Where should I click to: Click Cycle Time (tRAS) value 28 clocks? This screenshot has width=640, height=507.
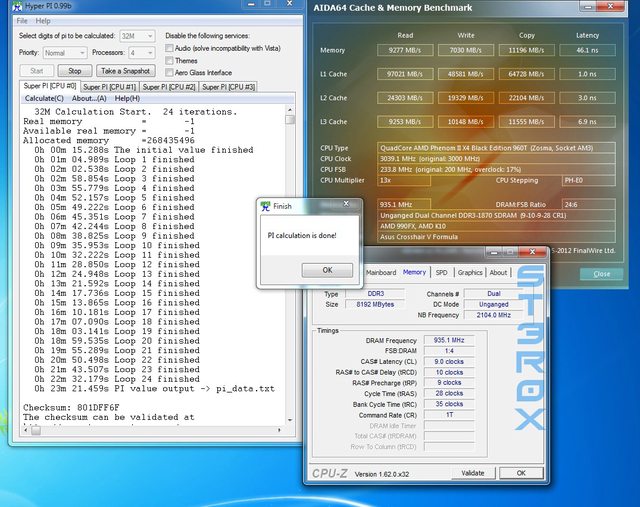click(x=449, y=394)
